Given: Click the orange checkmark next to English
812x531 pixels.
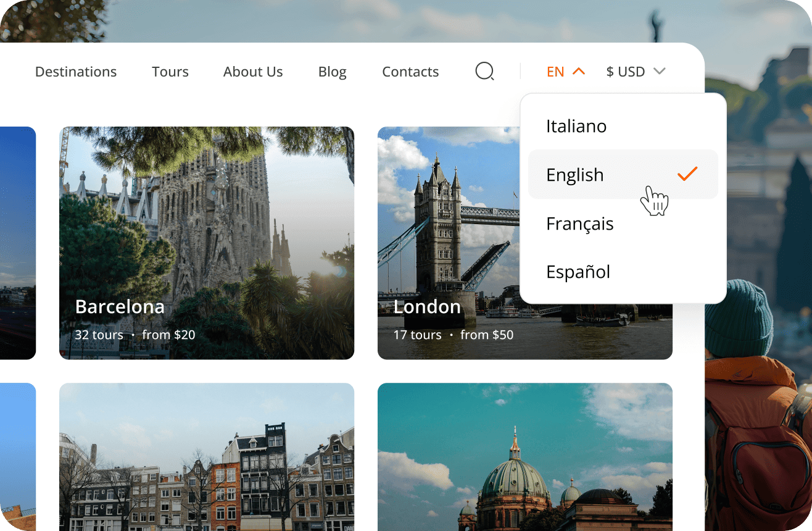Looking at the screenshot, I should coord(687,174).
